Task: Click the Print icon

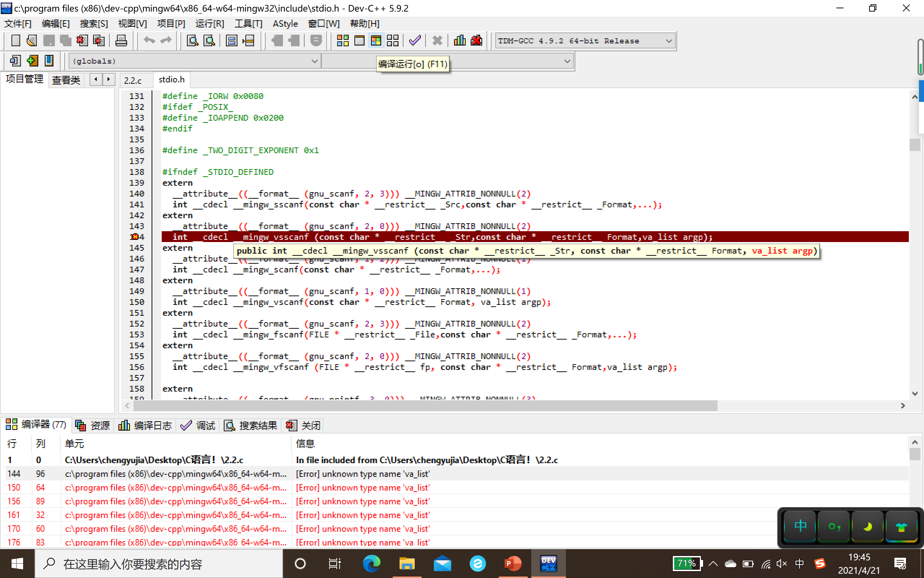Action: pos(121,40)
